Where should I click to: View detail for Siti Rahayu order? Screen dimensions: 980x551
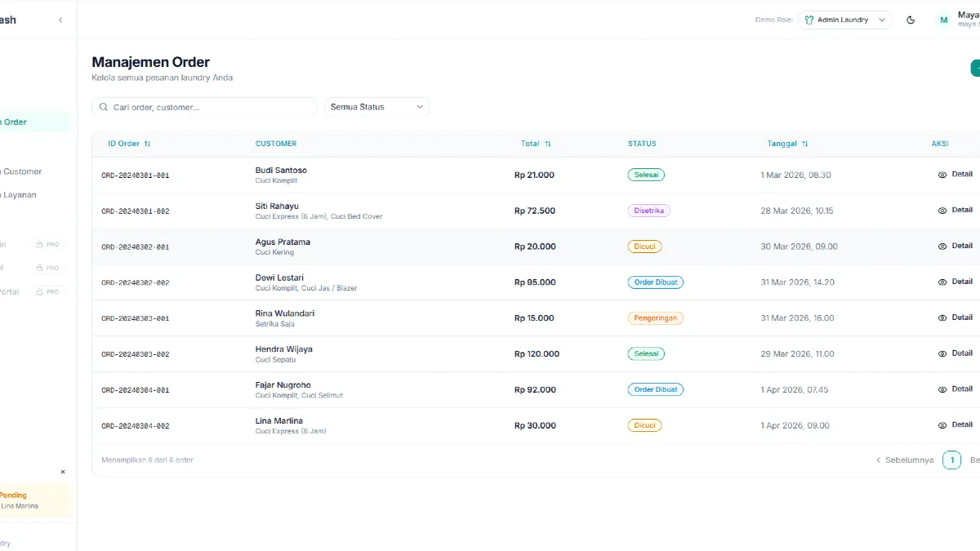coord(955,211)
